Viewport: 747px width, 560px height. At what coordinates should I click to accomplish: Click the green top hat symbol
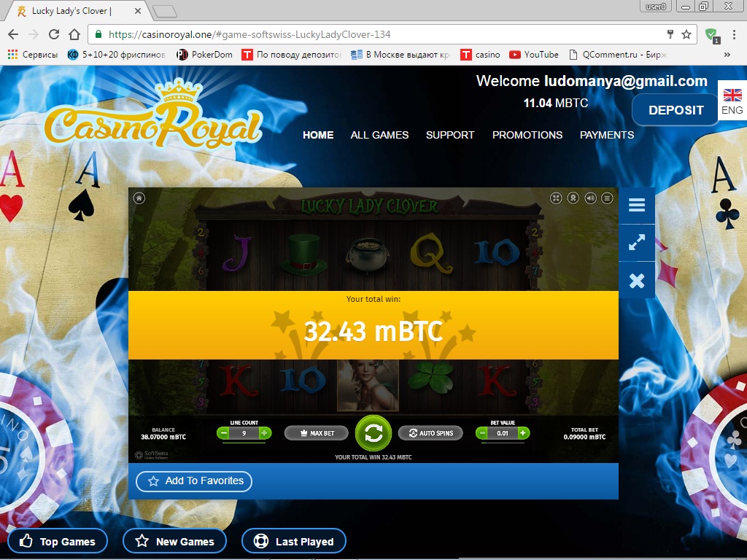click(303, 254)
